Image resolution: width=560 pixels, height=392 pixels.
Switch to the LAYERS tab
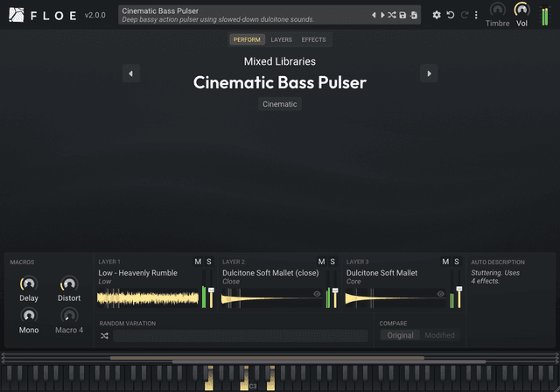(282, 39)
